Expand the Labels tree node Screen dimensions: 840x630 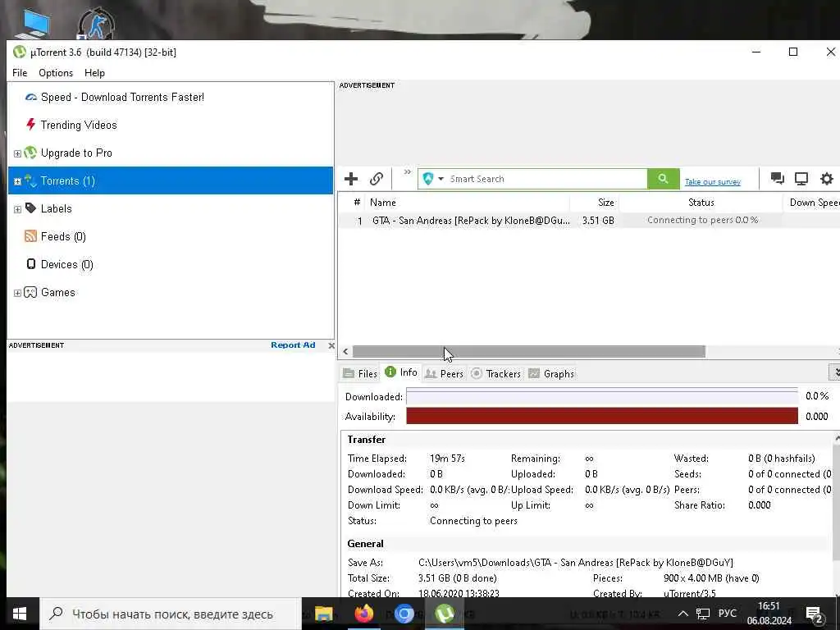17,209
